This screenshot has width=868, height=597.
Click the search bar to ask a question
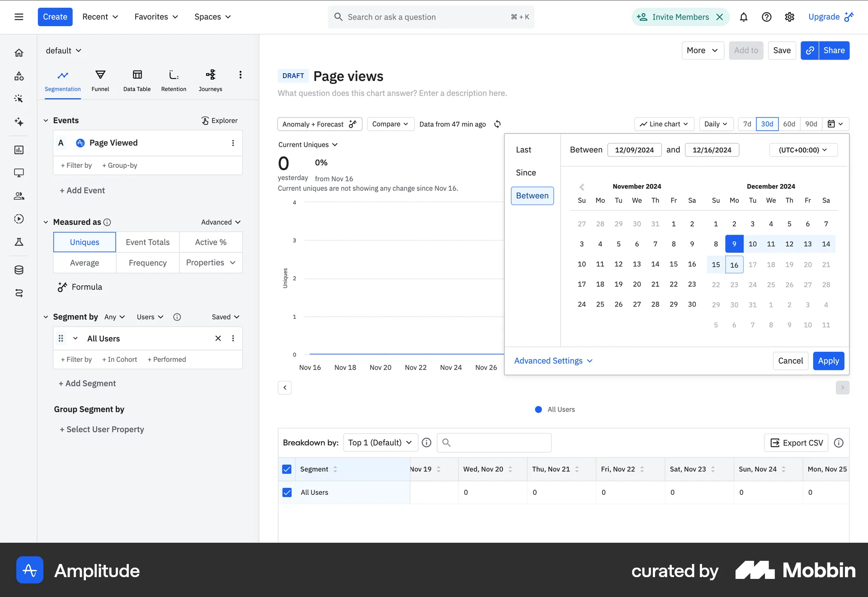[429, 17]
